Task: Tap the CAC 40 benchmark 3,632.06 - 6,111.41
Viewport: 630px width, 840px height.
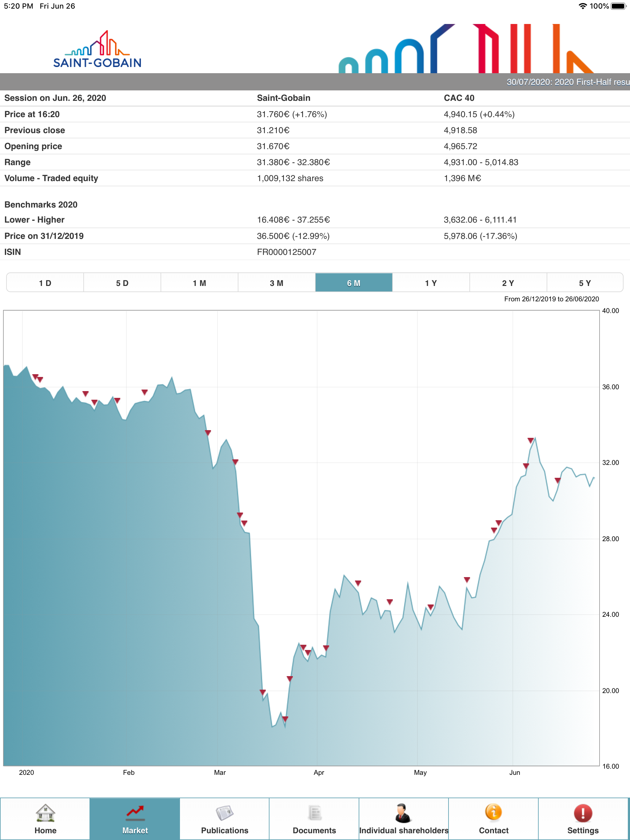Action: coord(480,220)
